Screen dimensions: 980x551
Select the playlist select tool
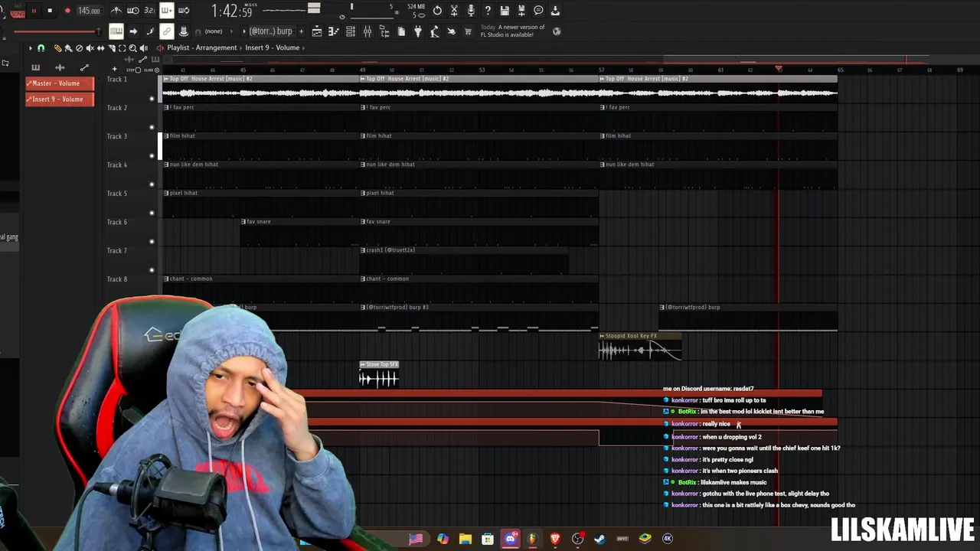pyautogui.click(x=122, y=48)
